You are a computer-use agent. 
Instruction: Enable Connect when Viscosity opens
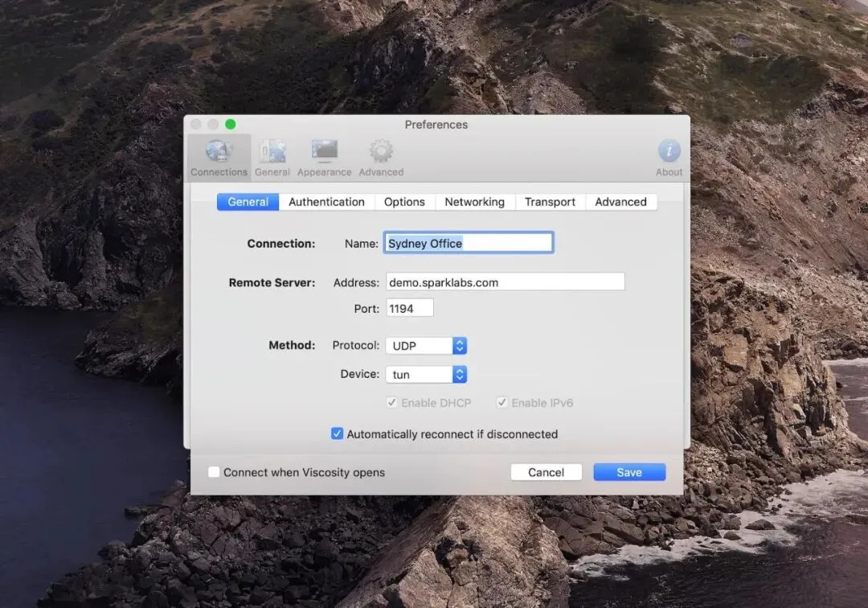pos(214,472)
